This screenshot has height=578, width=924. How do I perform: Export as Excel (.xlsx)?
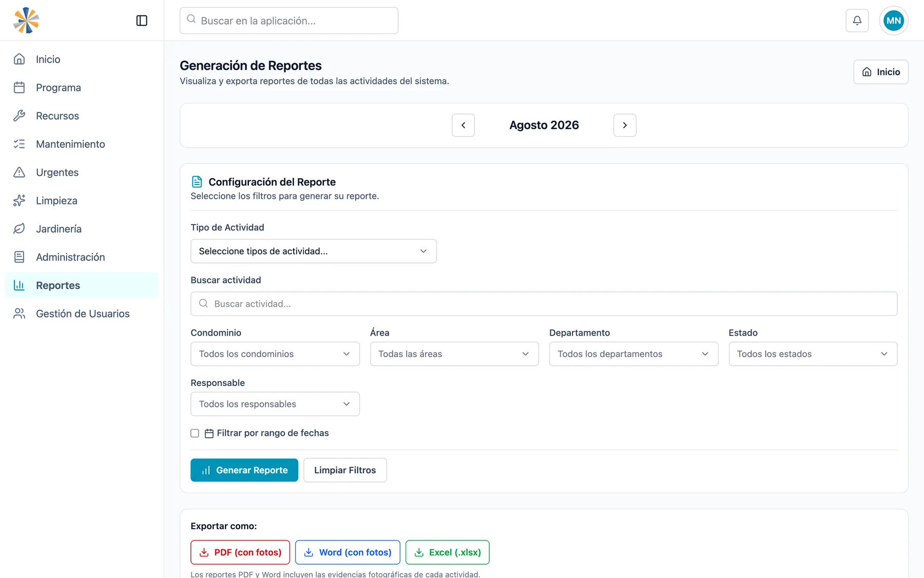448,552
